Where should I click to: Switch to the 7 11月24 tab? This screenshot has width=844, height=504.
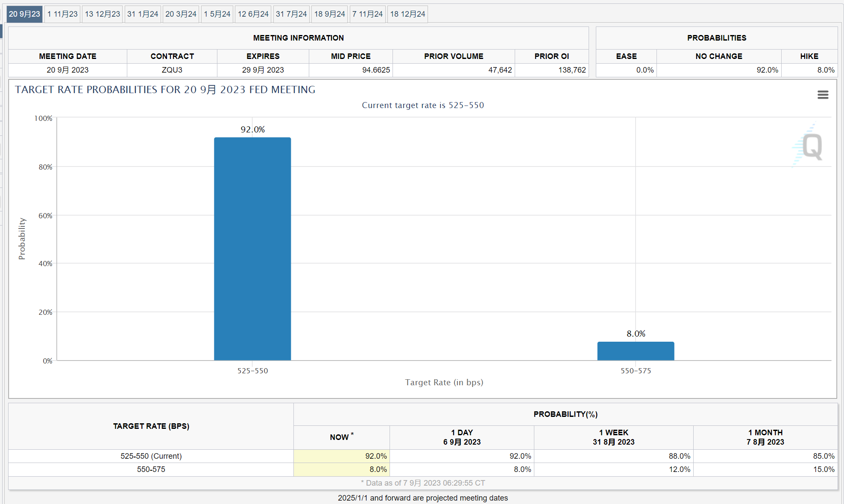[x=367, y=14]
